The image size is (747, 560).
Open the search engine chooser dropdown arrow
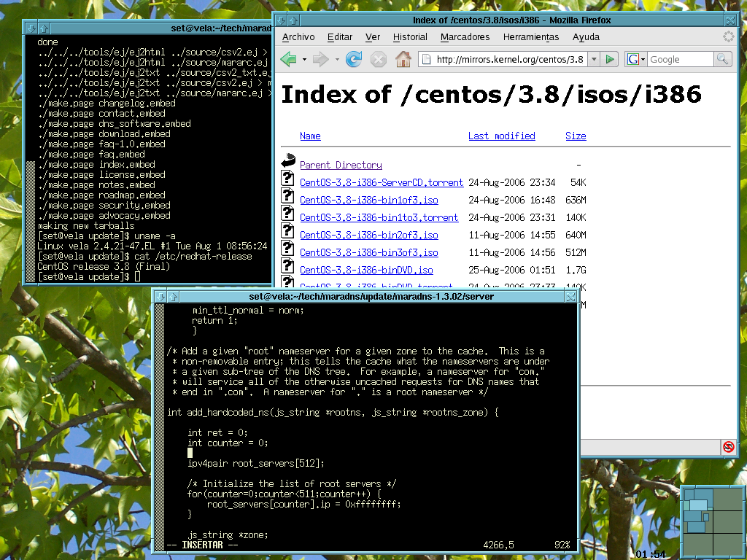point(643,60)
